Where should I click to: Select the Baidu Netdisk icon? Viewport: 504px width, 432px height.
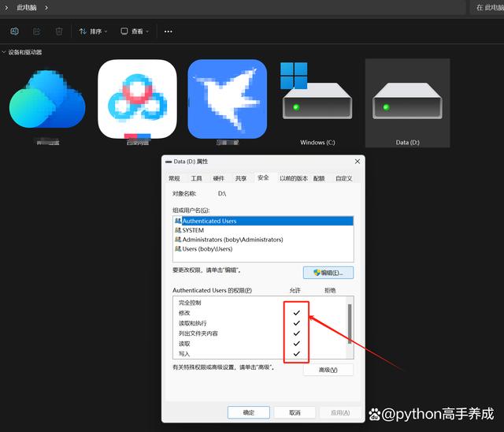pos(137,99)
